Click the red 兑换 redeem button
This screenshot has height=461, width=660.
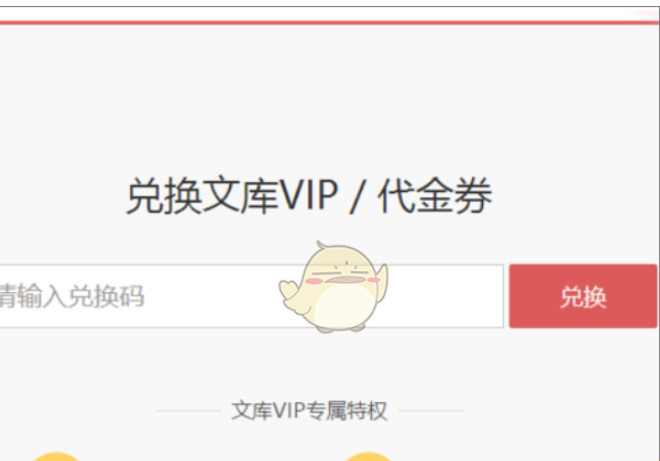[583, 296]
